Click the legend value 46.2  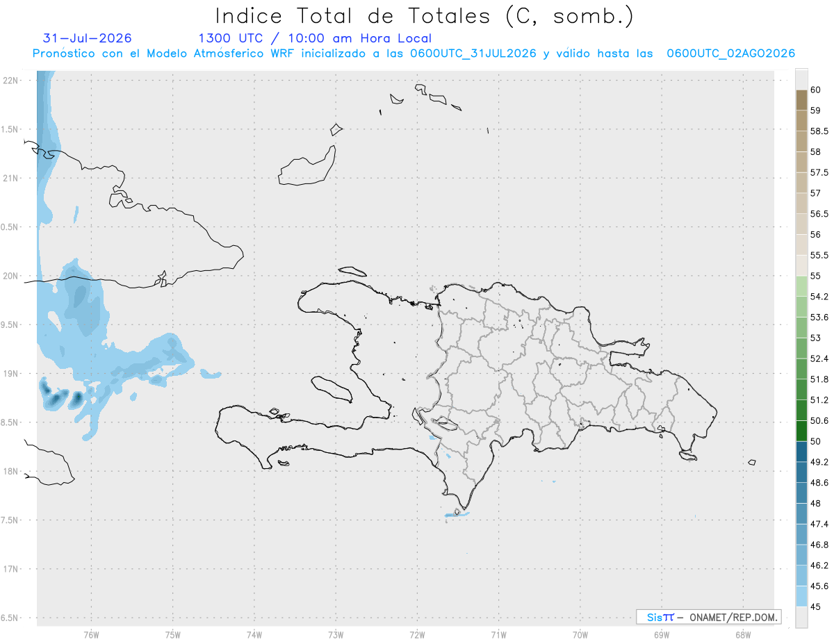819,565
